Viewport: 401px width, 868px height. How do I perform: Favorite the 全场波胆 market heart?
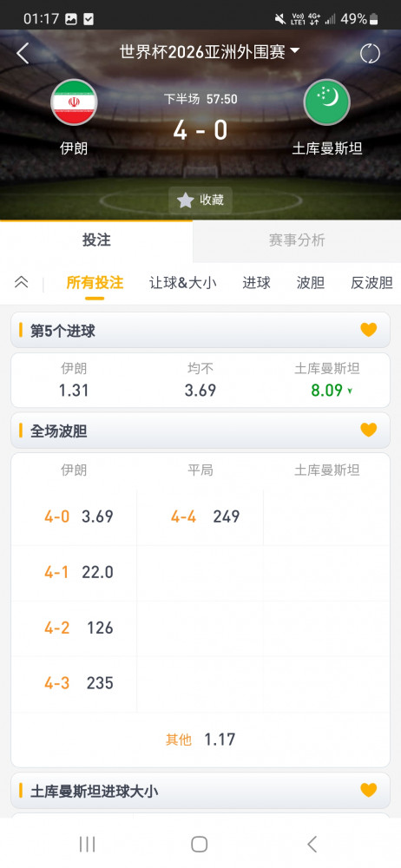[368, 431]
